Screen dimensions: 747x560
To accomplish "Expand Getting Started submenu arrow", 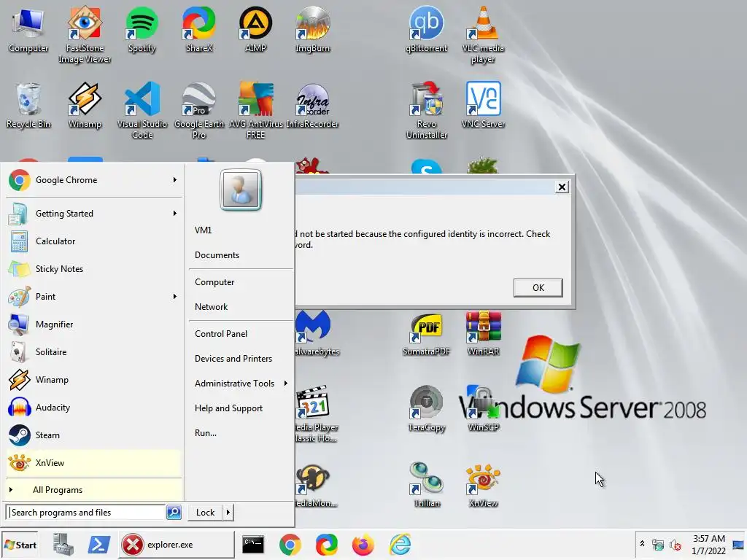I will (175, 214).
